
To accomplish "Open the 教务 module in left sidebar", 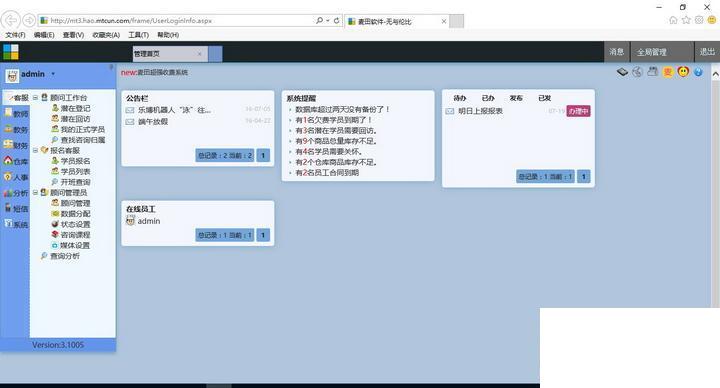I will tap(17, 129).
